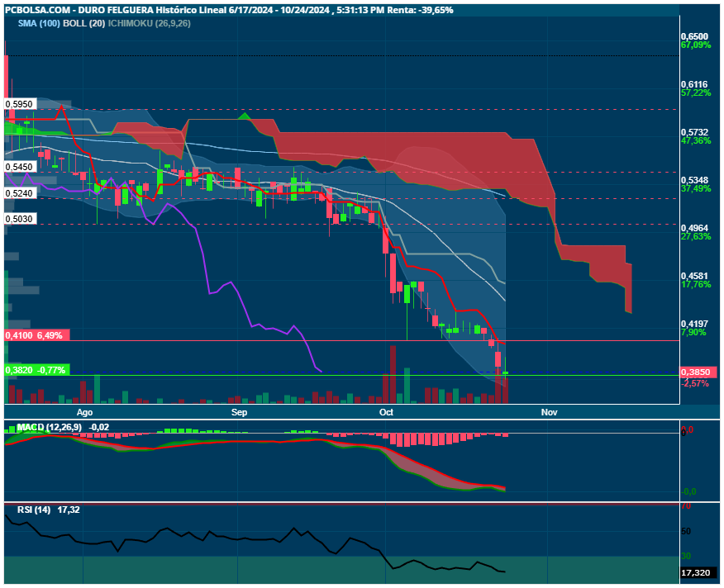Click the -2,57% change value
Image resolution: width=724 pixels, height=588 pixels.
[x=696, y=383]
